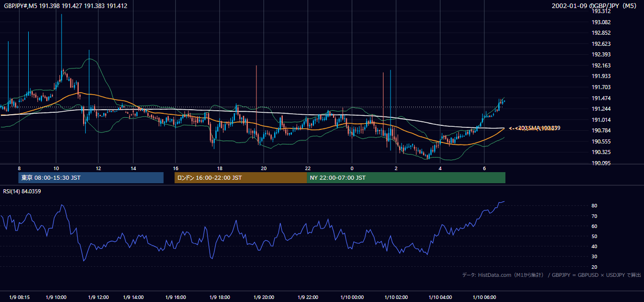
Task: Select the ロンドン 16:00-22:00 JST session bar
Action: (241, 178)
